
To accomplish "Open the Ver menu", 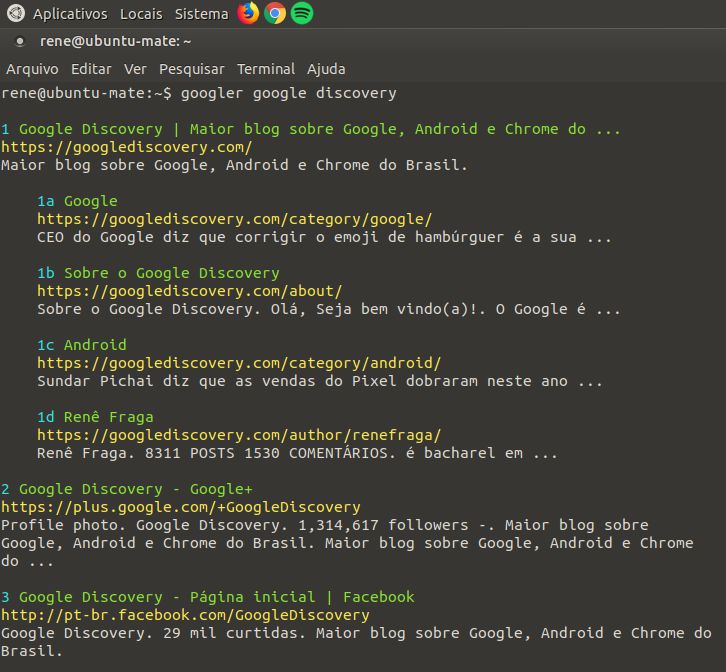I will (135, 69).
